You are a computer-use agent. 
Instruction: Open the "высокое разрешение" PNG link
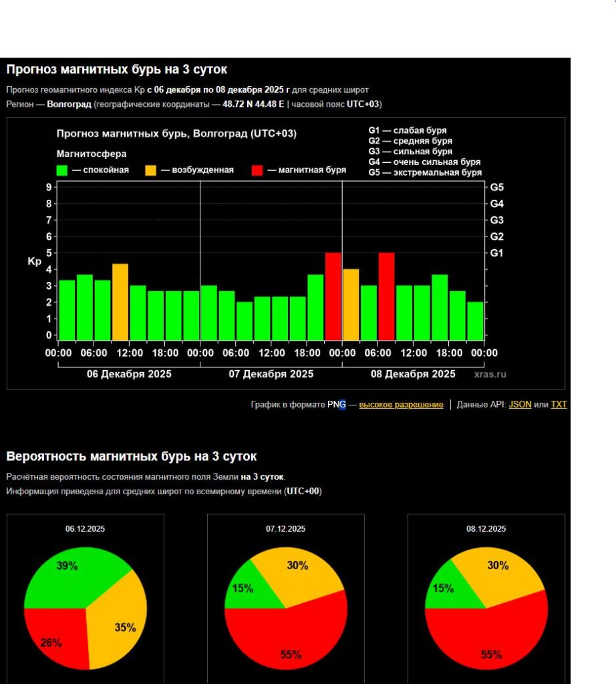pos(401,405)
